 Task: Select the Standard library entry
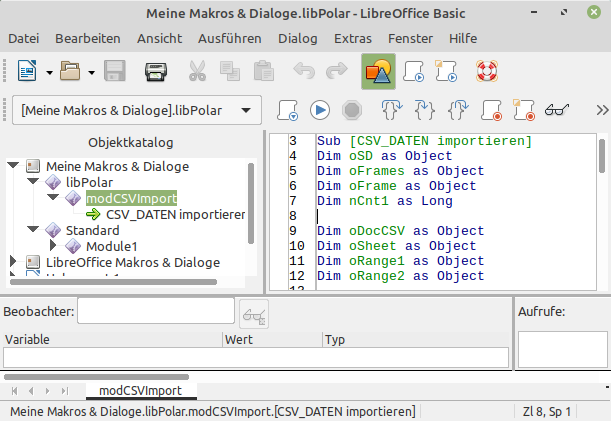point(92,230)
